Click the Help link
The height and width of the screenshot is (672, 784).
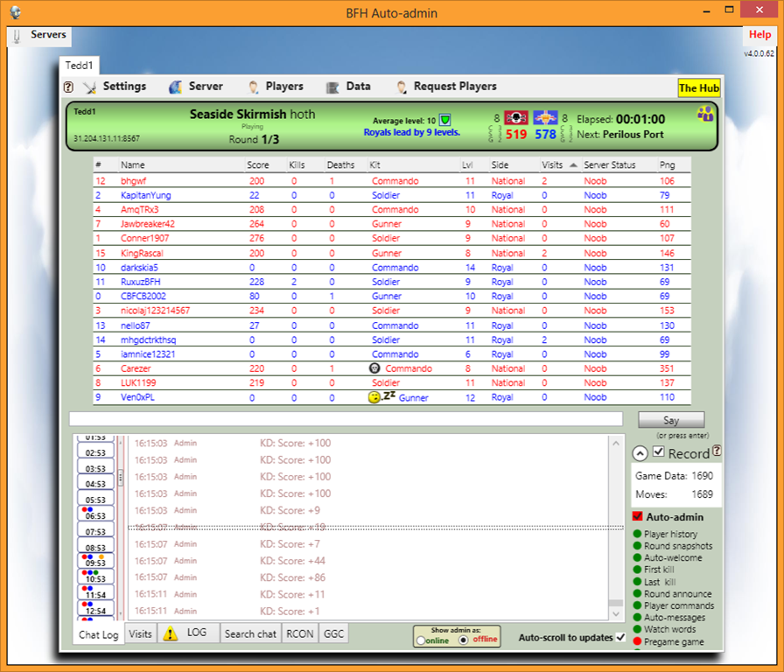[759, 34]
